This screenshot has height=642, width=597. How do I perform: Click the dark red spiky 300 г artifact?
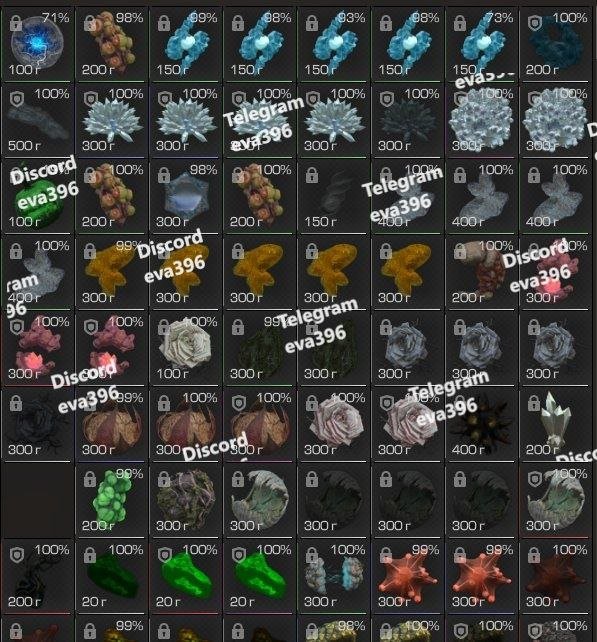(554, 576)
